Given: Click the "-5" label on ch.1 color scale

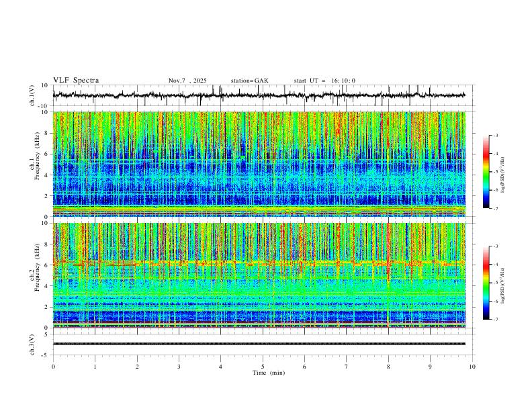Looking at the screenshot, I should [496, 172].
